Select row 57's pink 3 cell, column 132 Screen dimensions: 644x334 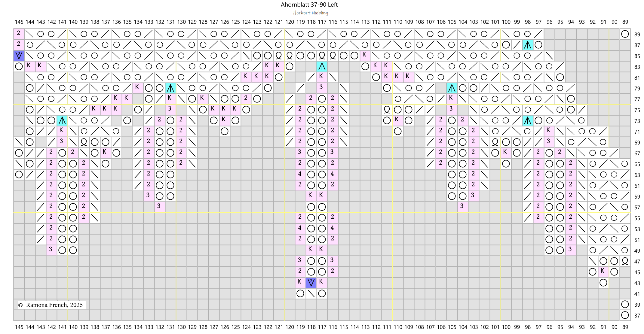[160, 207]
